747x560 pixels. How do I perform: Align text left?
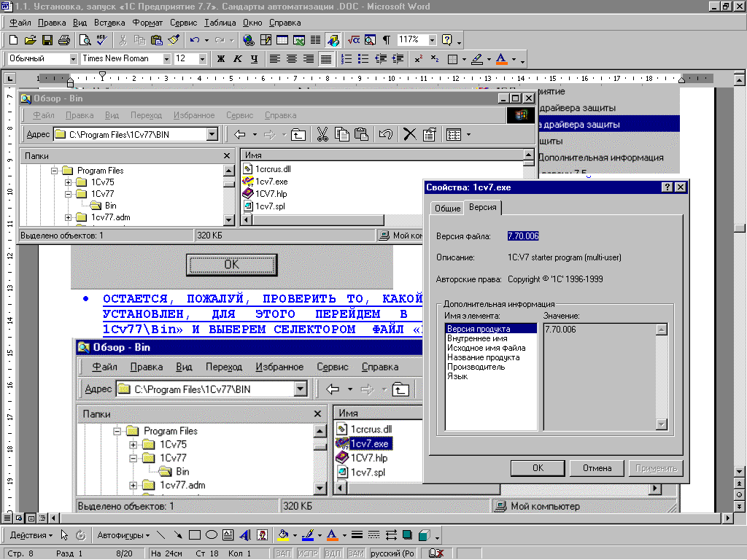pos(274,58)
